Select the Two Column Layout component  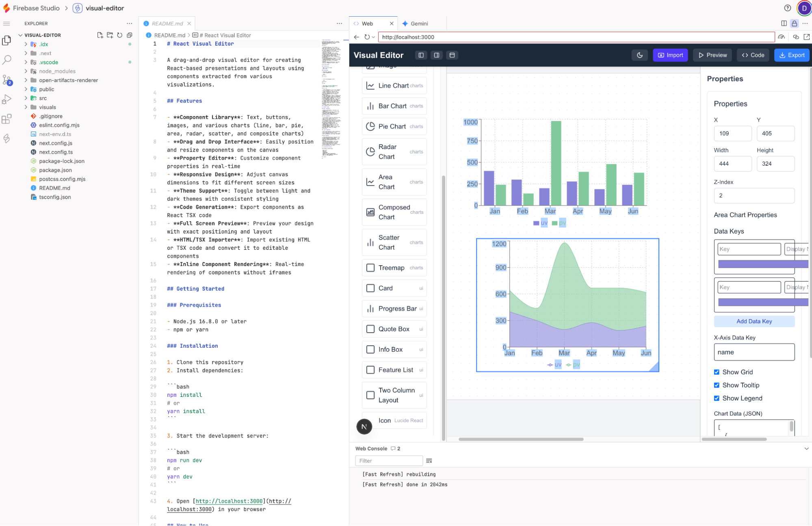tap(394, 395)
